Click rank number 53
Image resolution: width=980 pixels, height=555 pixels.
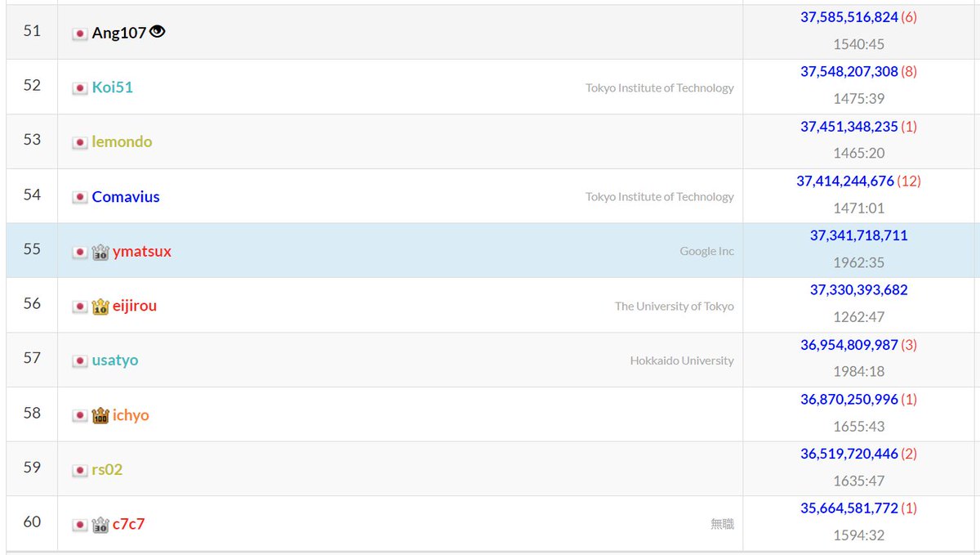tap(32, 140)
